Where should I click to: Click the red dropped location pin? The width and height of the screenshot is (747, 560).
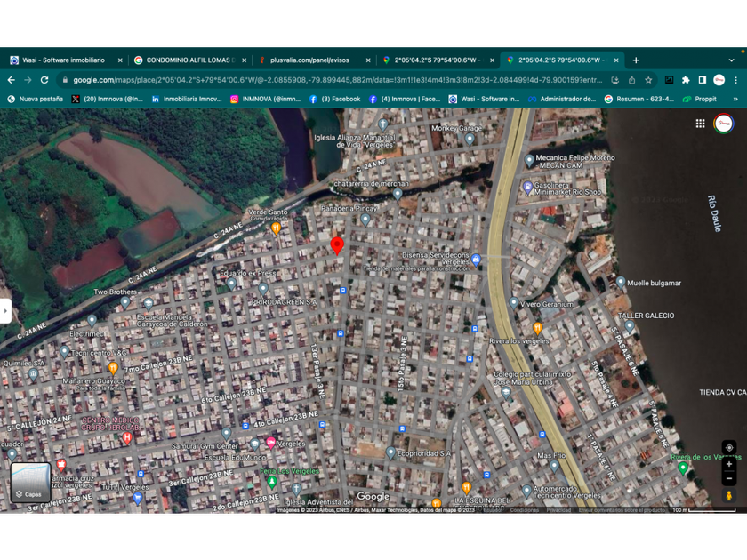pyautogui.click(x=337, y=245)
